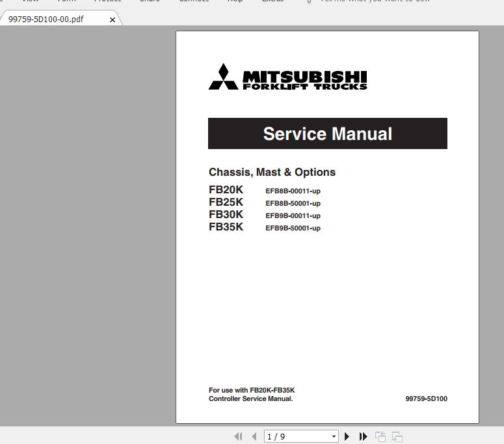Go to the first page
The image size is (504, 444).
pyautogui.click(x=239, y=437)
